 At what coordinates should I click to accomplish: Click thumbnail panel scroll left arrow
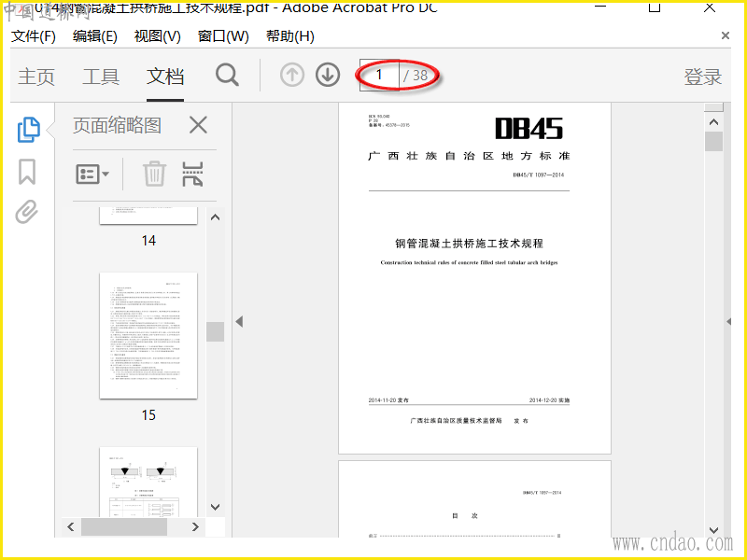[71, 526]
